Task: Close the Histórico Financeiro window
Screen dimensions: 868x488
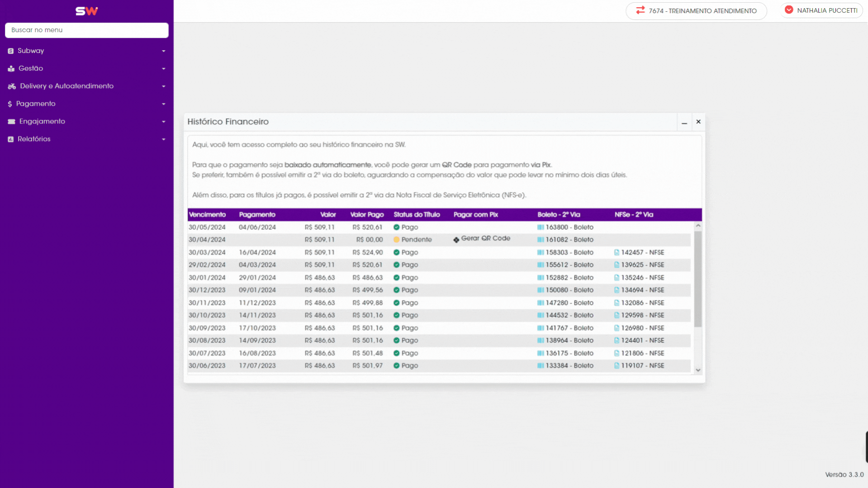Action: 698,122
